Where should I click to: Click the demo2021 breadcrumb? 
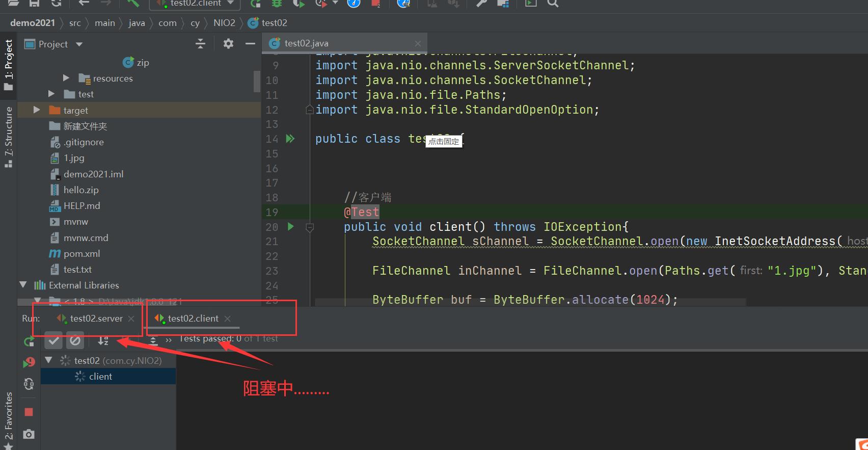click(x=33, y=23)
